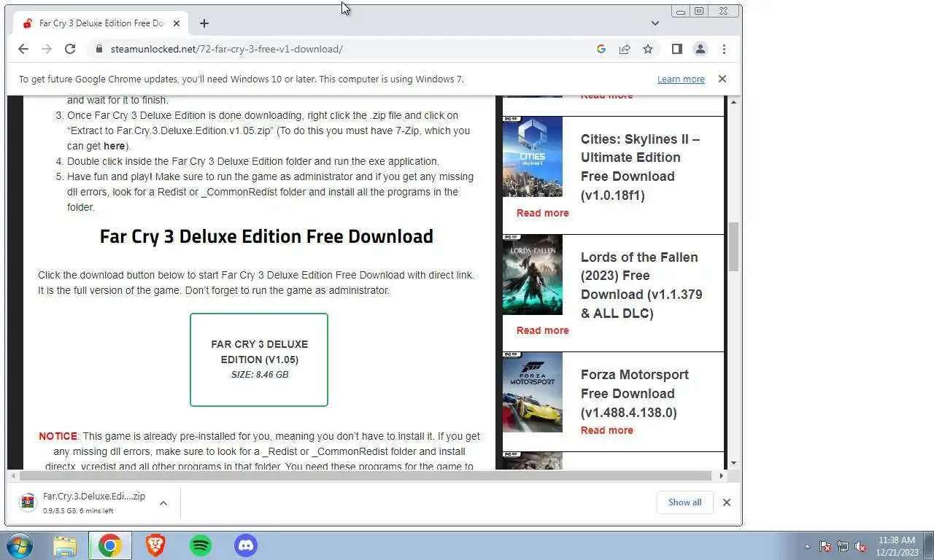Close the downloads bar
Image resolution: width=934 pixels, height=560 pixels.
pos(727,502)
